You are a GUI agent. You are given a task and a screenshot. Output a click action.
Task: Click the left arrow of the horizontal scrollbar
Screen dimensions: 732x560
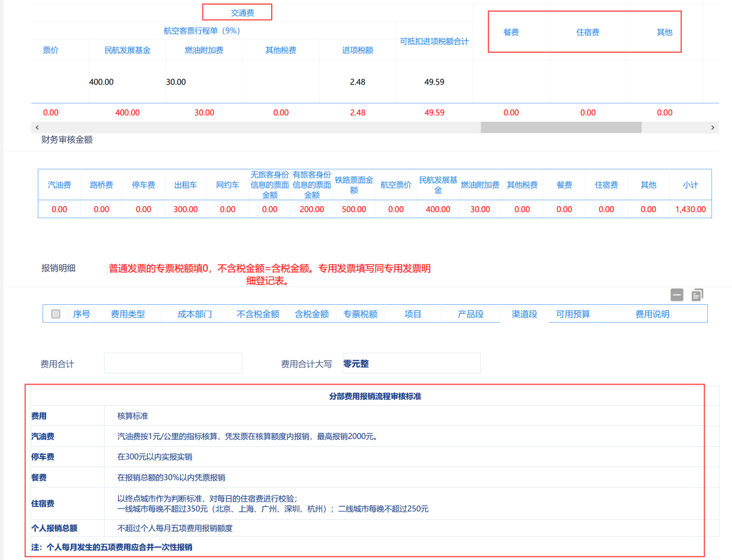(x=37, y=128)
